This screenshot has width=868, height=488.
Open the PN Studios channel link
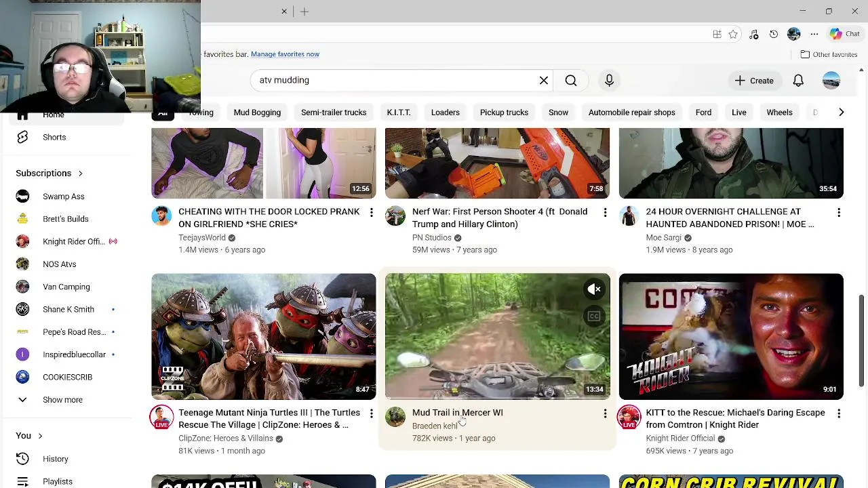432,237
